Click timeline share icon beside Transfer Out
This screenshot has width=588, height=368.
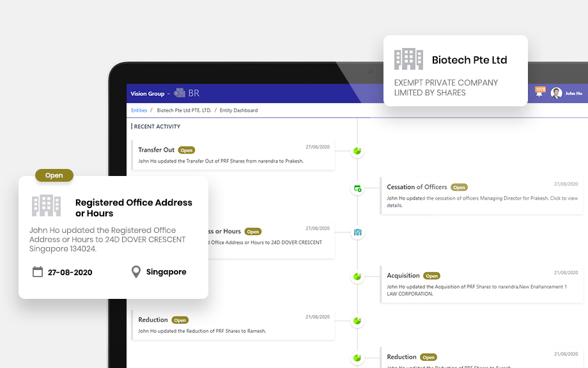pos(357,151)
